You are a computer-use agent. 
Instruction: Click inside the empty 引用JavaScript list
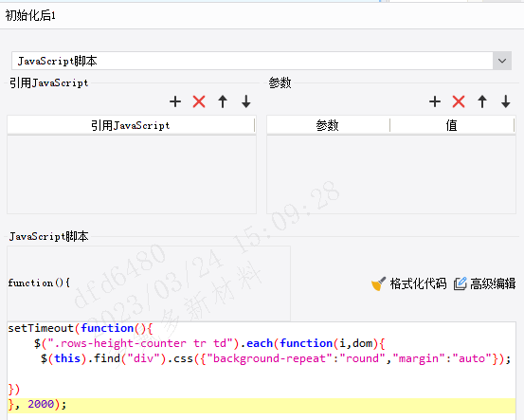click(132, 174)
